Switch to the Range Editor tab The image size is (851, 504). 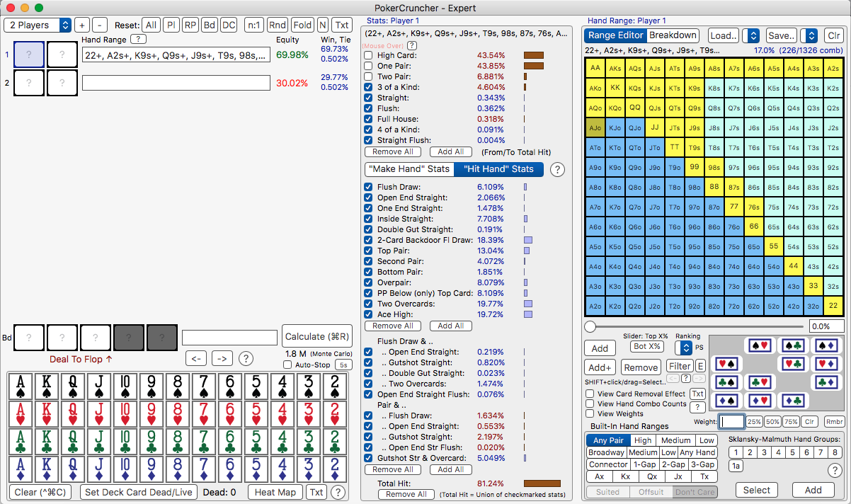615,35
